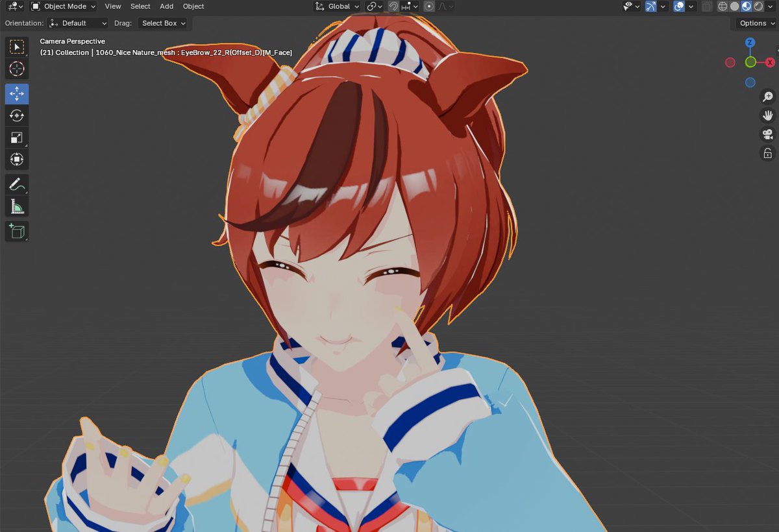Image resolution: width=779 pixels, height=532 pixels.
Task: Pick the Rotate tool
Action: click(x=17, y=115)
